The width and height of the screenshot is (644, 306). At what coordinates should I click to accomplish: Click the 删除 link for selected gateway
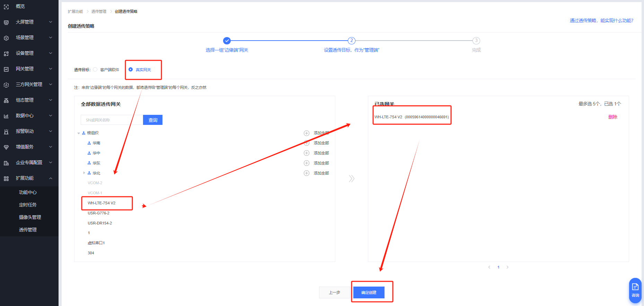[x=612, y=117]
